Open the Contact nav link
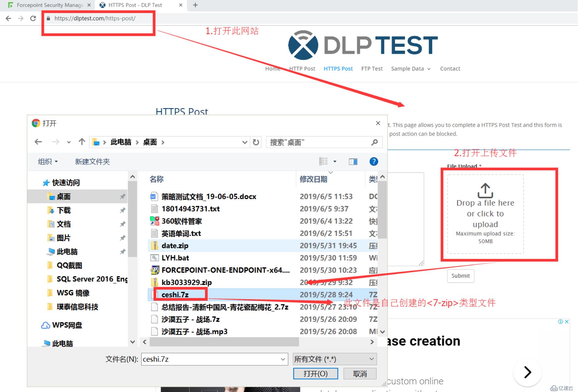Screen dimensions: 578x392 450,69
